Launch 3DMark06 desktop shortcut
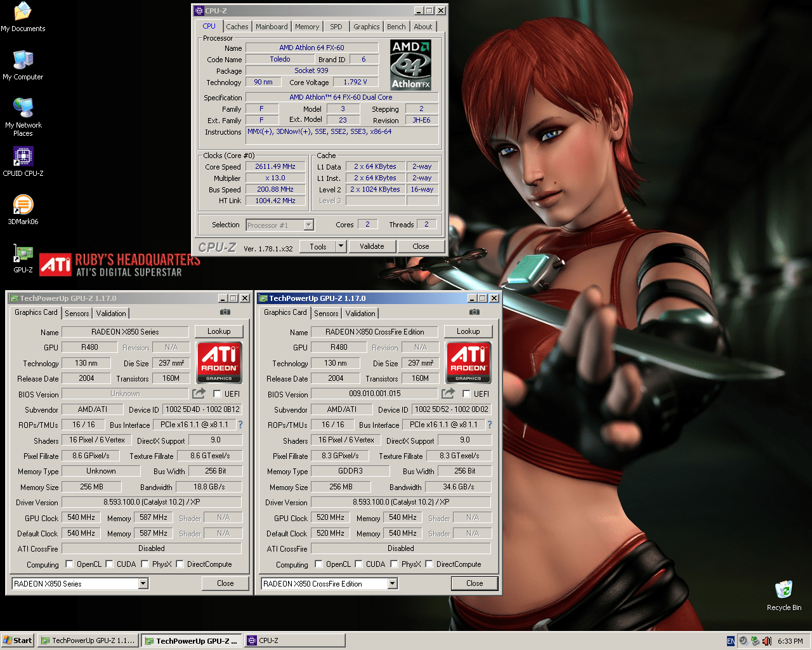This screenshot has height=650, width=812. tap(23, 209)
